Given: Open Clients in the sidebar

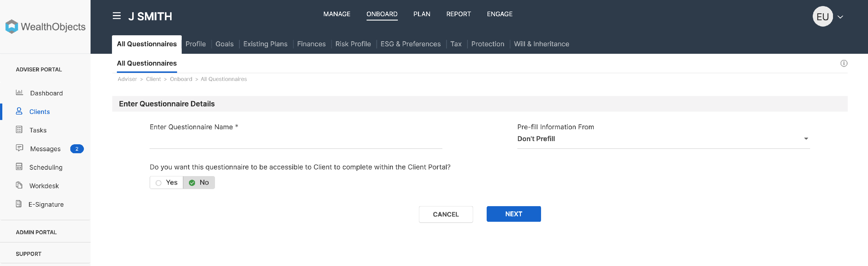Looking at the screenshot, I should 39,112.
